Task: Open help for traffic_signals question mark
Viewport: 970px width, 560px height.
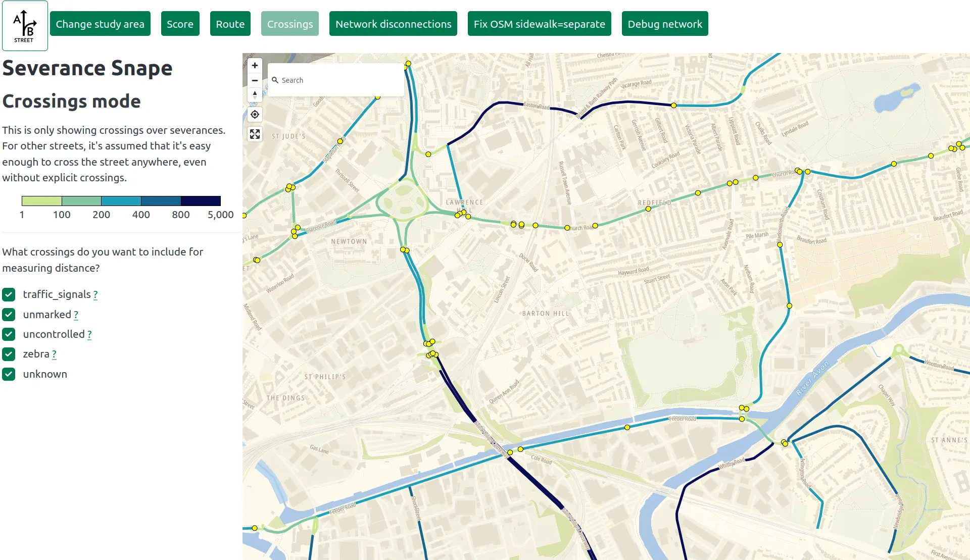Action: coord(95,295)
